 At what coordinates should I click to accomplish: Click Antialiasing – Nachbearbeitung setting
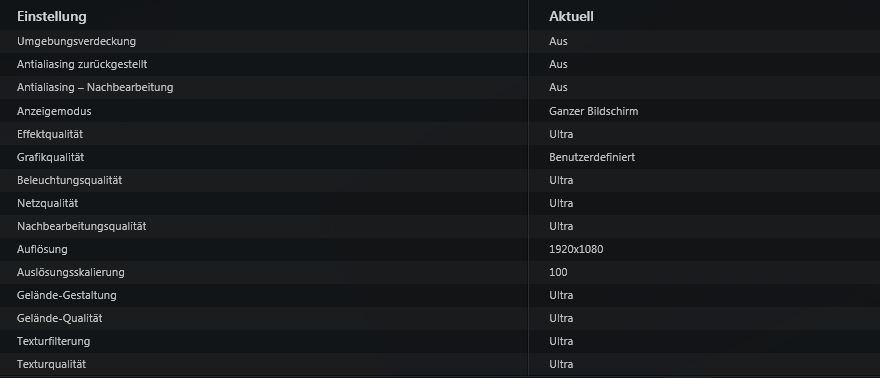pyautogui.click(x=95, y=87)
